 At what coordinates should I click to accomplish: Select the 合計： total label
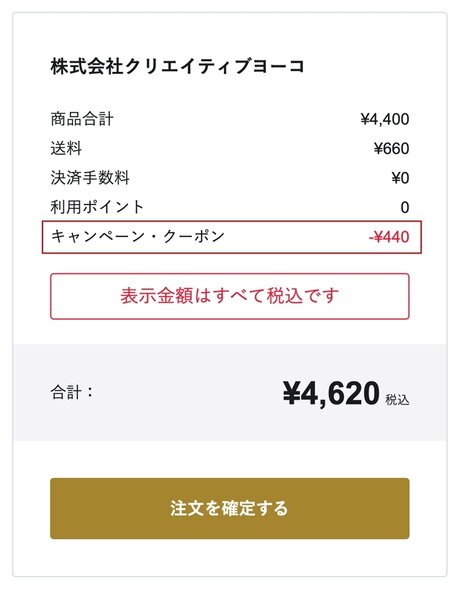[72, 393]
